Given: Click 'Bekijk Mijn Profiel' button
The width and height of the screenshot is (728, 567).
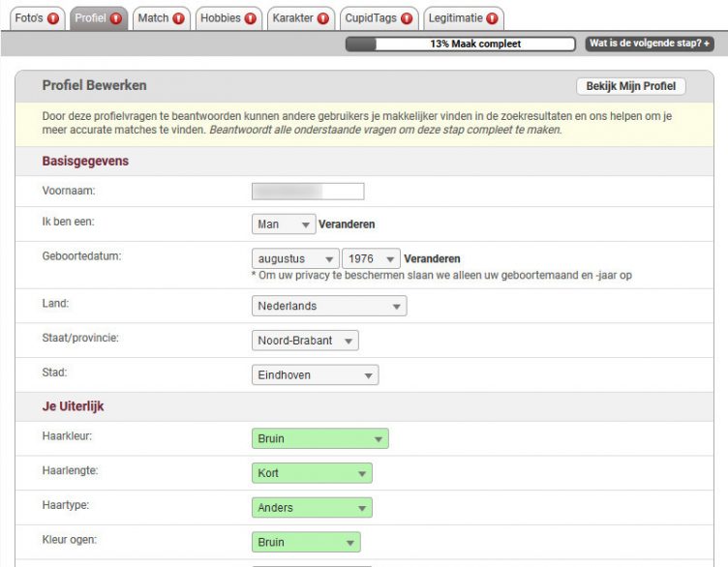Looking at the screenshot, I should pos(630,86).
